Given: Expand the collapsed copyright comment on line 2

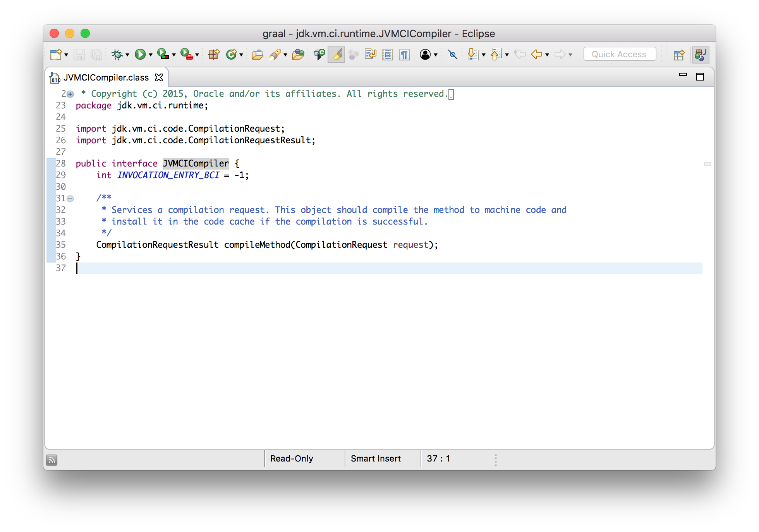Looking at the screenshot, I should [69, 94].
